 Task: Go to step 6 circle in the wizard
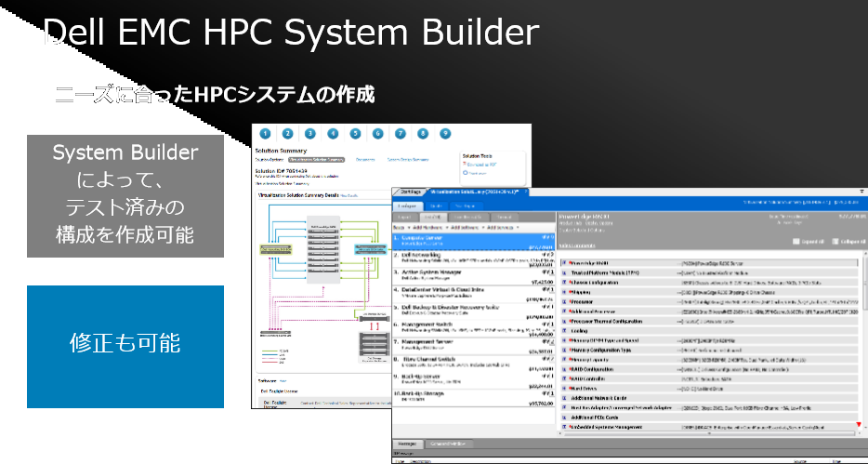tap(377, 134)
